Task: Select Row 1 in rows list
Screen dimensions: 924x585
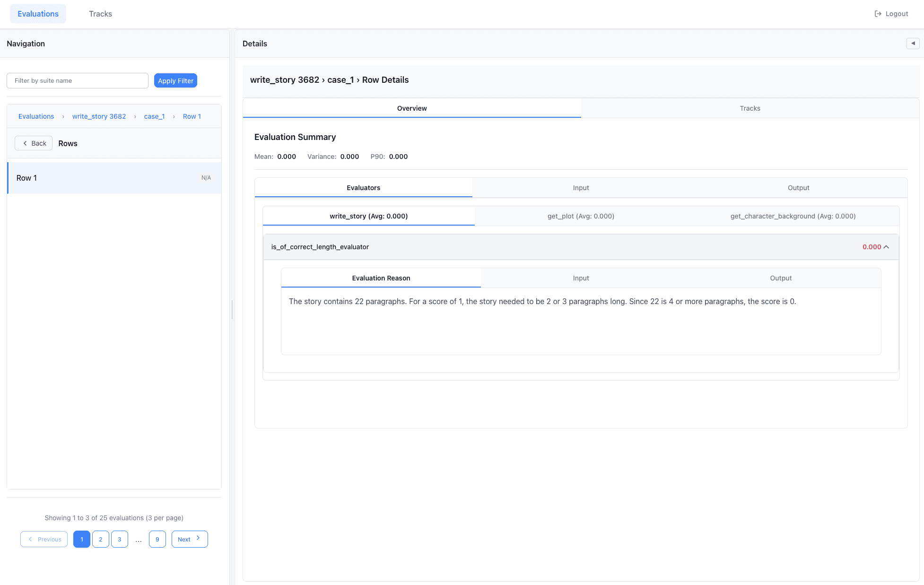Action: [x=114, y=178]
